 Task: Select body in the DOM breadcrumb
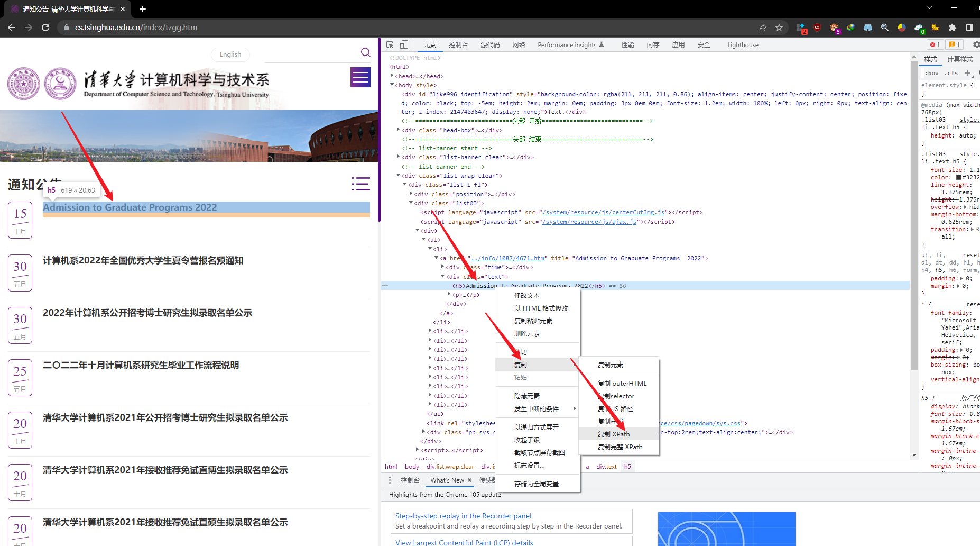click(x=412, y=467)
